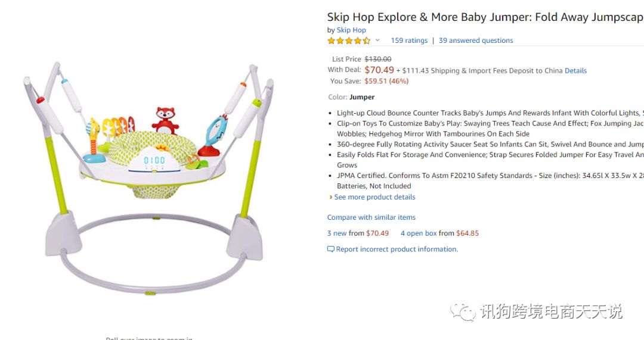Click the product title text
This screenshot has width=644, height=340.
click(485, 17)
